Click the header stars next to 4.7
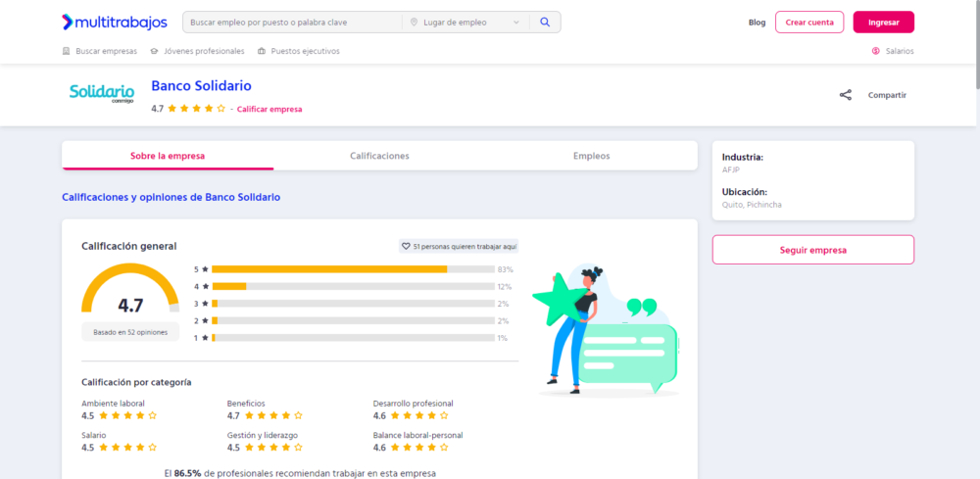980x479 pixels. tap(196, 109)
